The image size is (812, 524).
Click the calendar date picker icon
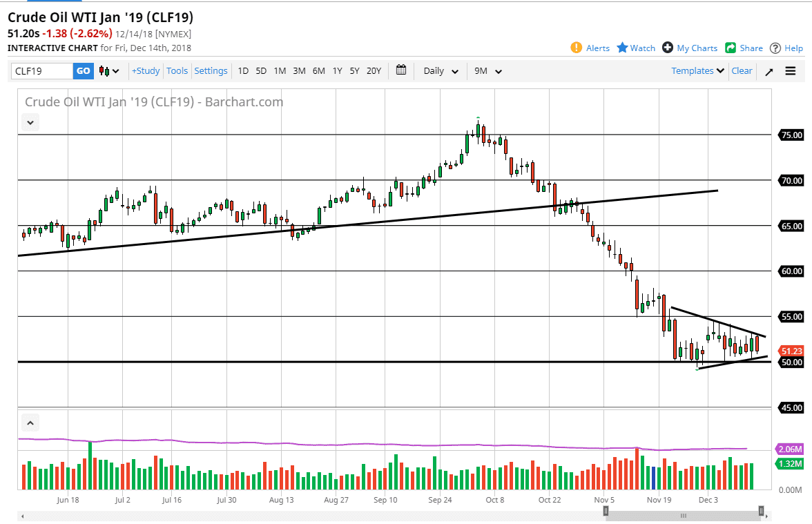401,70
